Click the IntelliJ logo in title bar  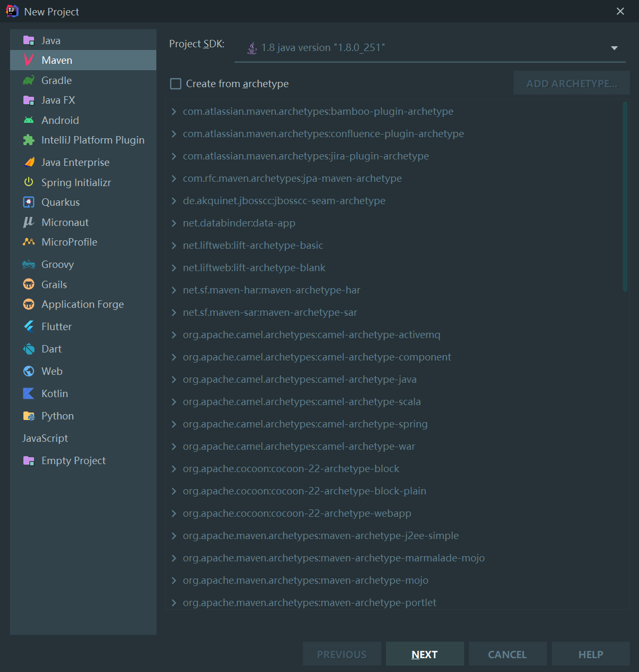12,11
